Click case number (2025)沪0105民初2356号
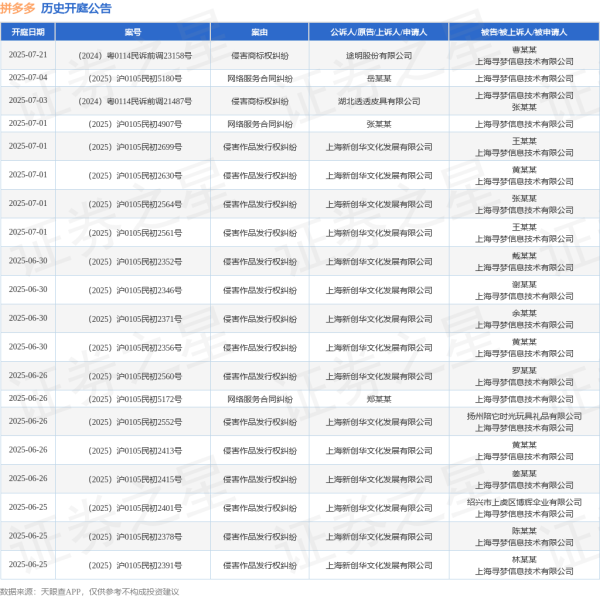Viewport: 600px width, 597px height. tap(135, 348)
